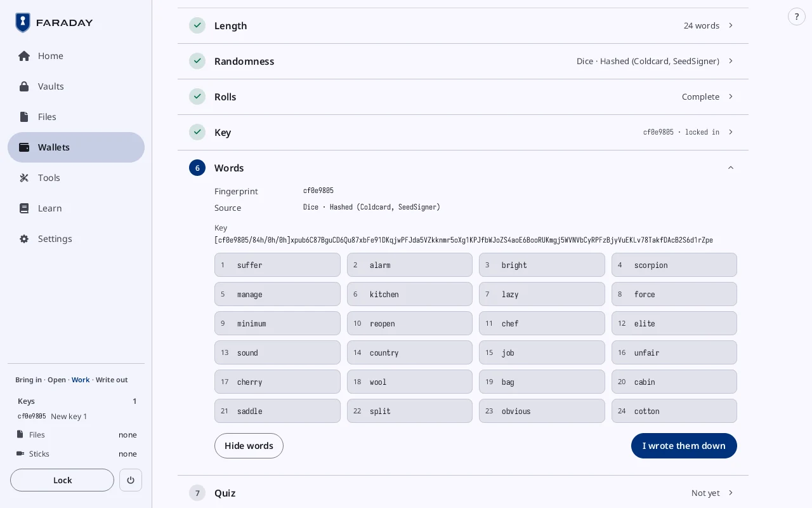The width and height of the screenshot is (812, 508).
Task: Click the green check beside Length
Action: tap(197, 25)
